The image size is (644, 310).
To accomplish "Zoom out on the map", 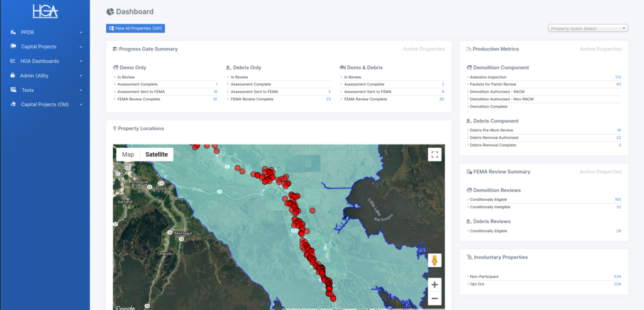I will (435, 299).
